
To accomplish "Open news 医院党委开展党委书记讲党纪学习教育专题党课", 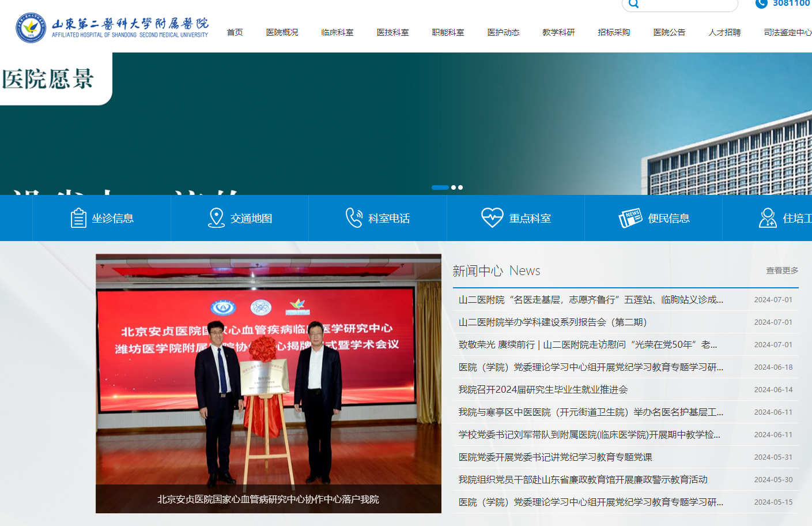I will [x=555, y=457].
